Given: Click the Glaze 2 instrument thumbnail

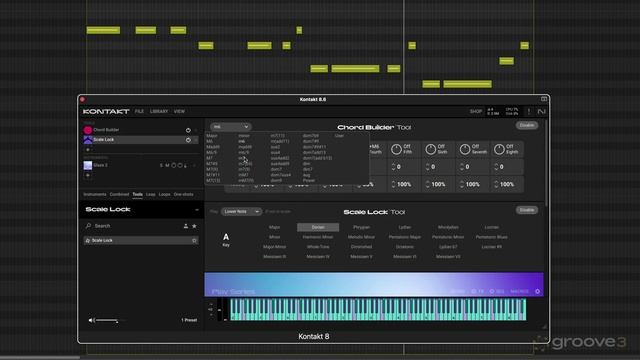Looking at the screenshot, I should (88, 165).
